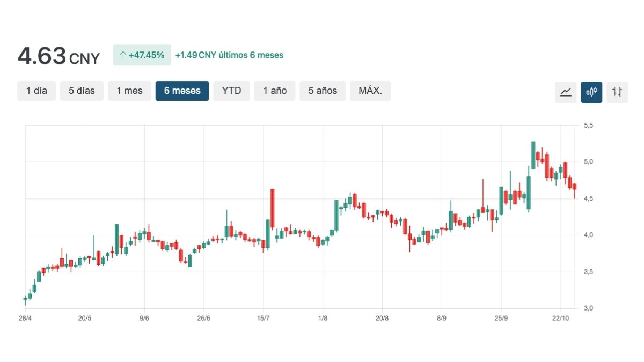Select the active 6 meses range
Viewport: 644px width, 362px height.
[x=182, y=91]
